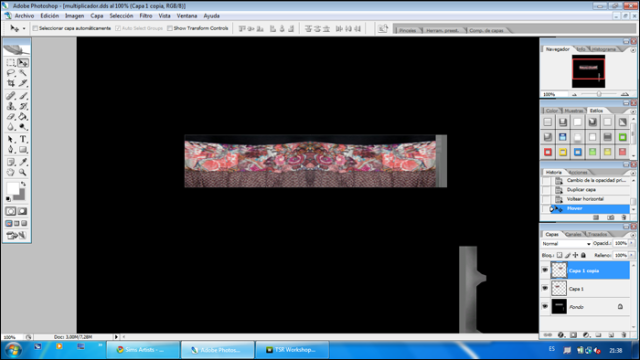Select the Eyedropper tool
Screen dimensions: 640x360
[x=23, y=162]
